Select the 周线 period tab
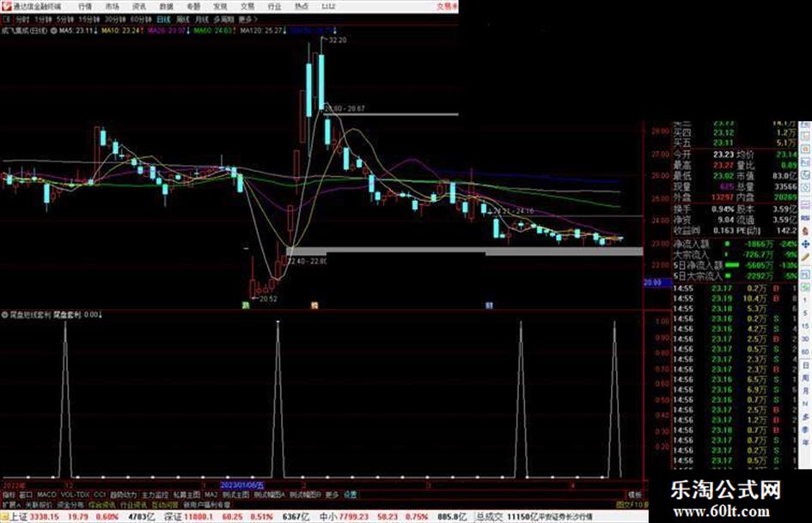Image resolution: width=812 pixels, height=523 pixels. point(183,20)
